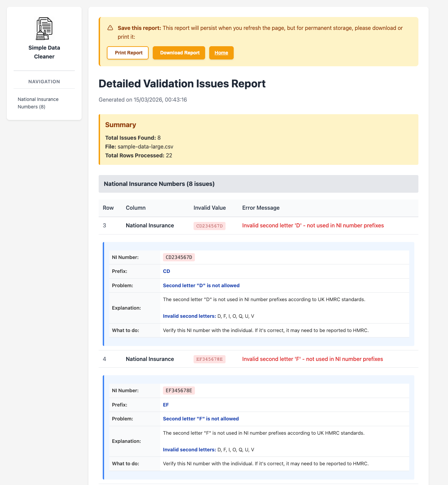Click the Error Message column header

click(261, 208)
